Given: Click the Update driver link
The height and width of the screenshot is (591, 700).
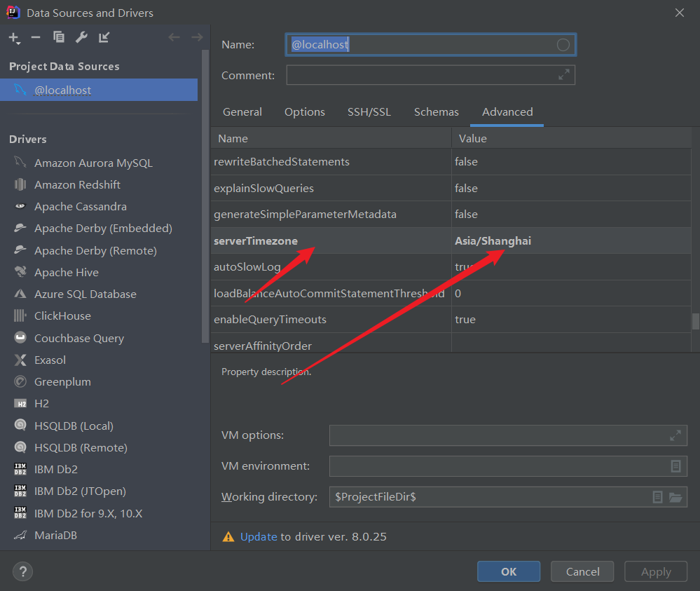Looking at the screenshot, I should (259, 536).
